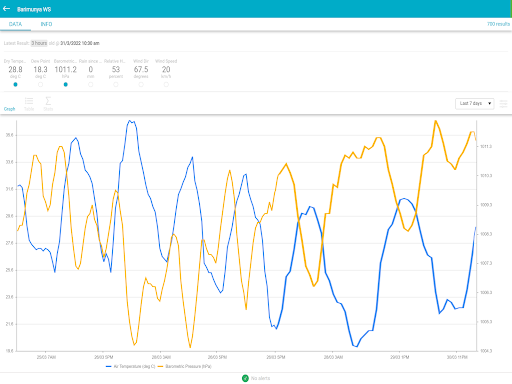Switch to the INFO tab
512x384 pixels.
46,24
